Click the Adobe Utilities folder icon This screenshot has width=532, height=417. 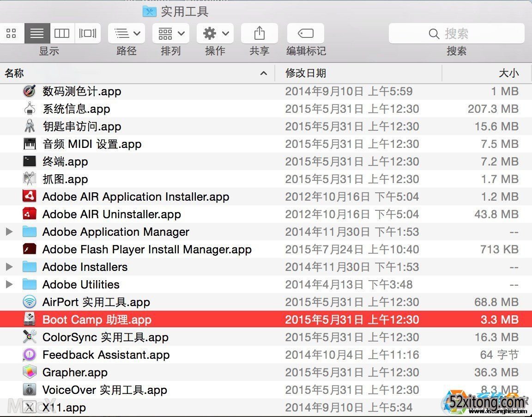tap(30, 285)
